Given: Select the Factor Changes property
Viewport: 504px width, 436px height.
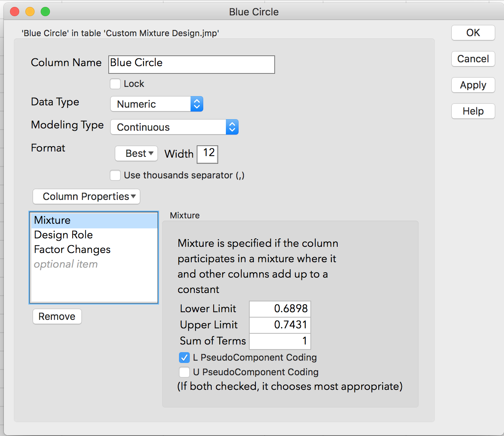Looking at the screenshot, I should [72, 250].
